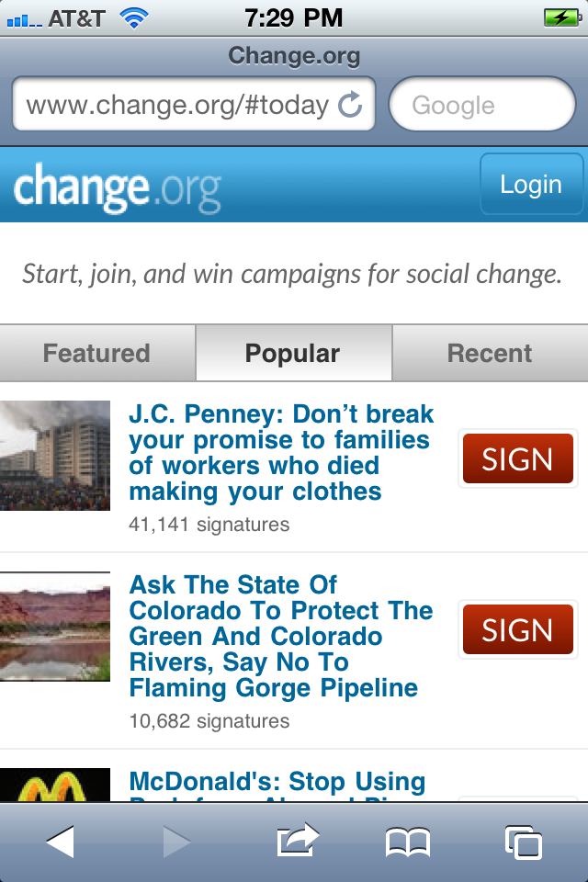Select the Popular tab
588x882 pixels.
(x=293, y=354)
